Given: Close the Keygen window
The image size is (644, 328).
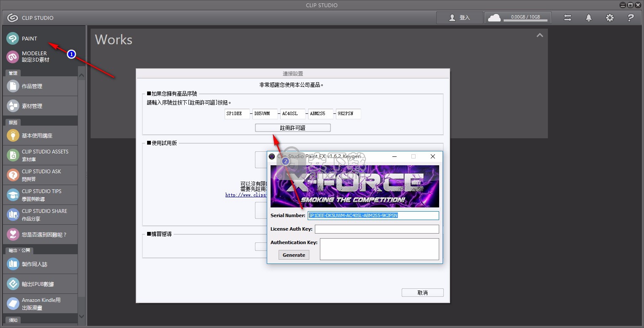Looking at the screenshot, I should click(x=432, y=156).
